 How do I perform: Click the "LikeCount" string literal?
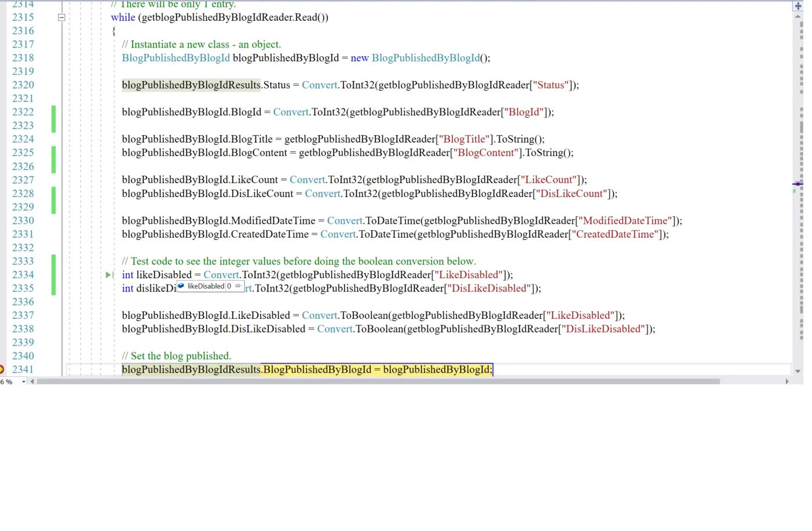click(550, 180)
